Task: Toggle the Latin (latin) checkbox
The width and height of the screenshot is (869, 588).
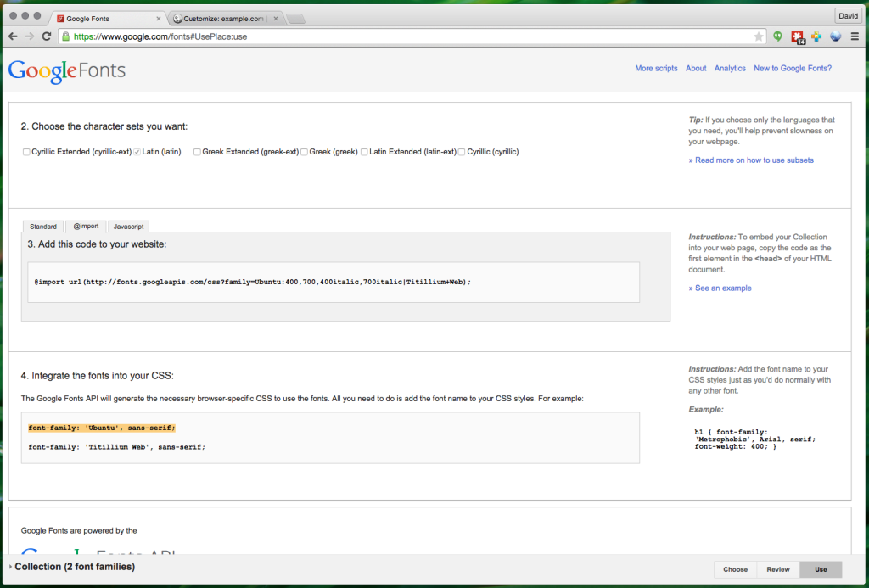Action: (137, 152)
